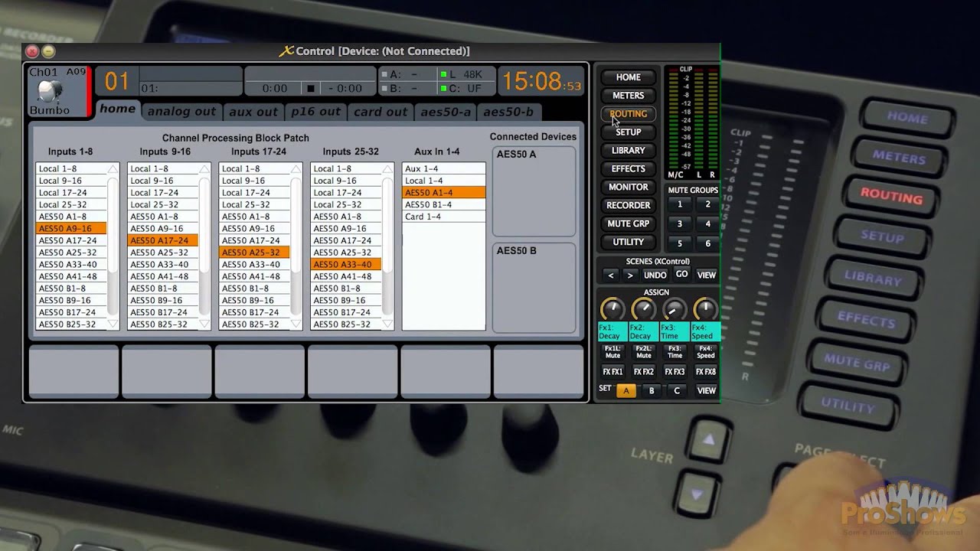Screen dimensions: 980x551
Task: Click the scenes VIEW button
Action: pos(707,275)
